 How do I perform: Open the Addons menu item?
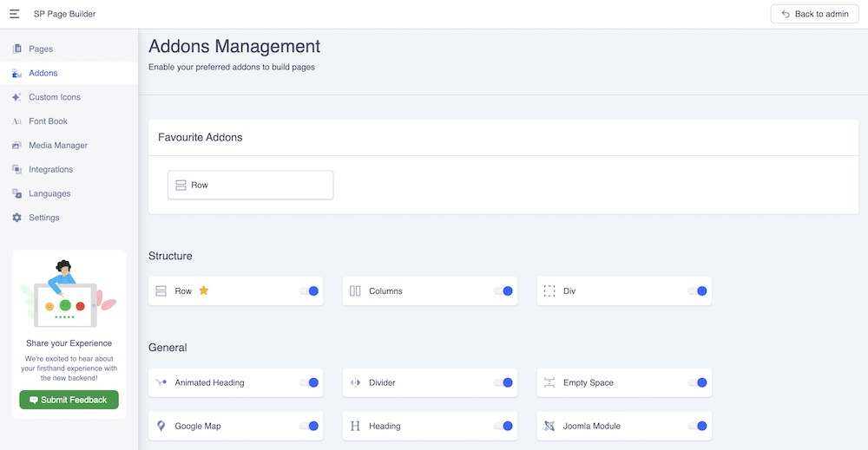43,73
